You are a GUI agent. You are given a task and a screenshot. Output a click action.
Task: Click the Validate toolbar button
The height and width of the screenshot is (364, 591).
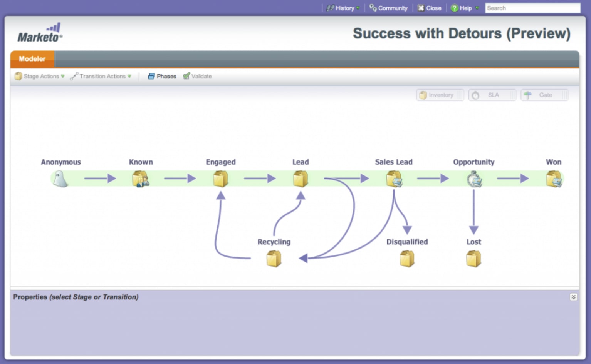tap(198, 76)
